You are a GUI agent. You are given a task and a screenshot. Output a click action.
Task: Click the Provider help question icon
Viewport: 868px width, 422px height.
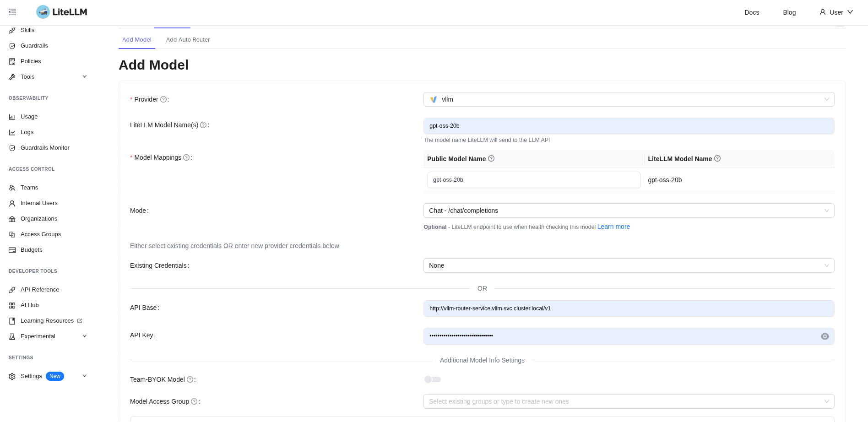pos(163,99)
